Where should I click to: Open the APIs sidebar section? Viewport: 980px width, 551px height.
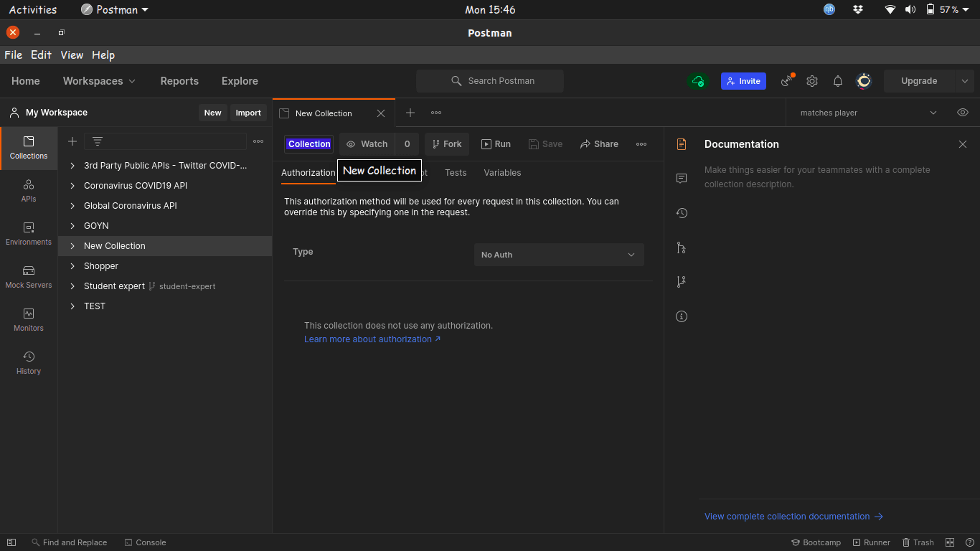[x=29, y=191]
